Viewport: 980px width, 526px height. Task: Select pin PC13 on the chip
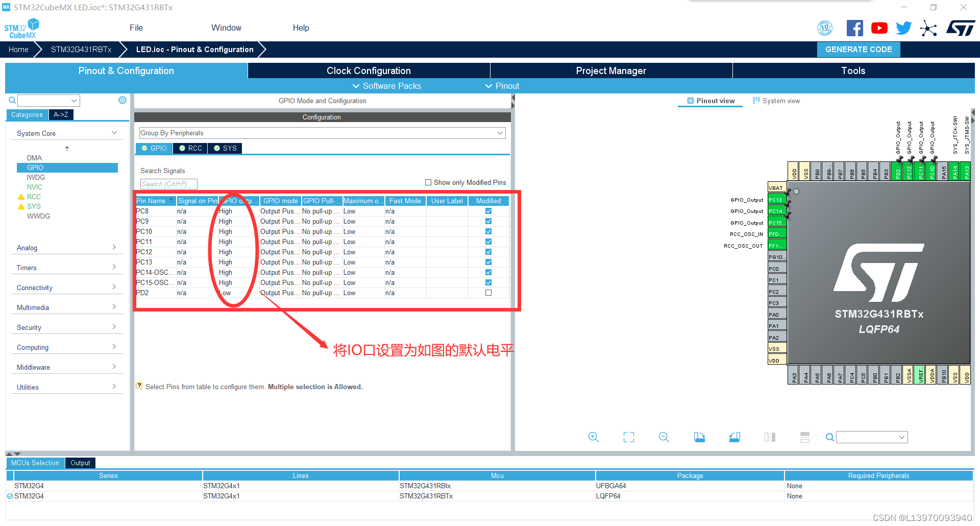(777, 200)
